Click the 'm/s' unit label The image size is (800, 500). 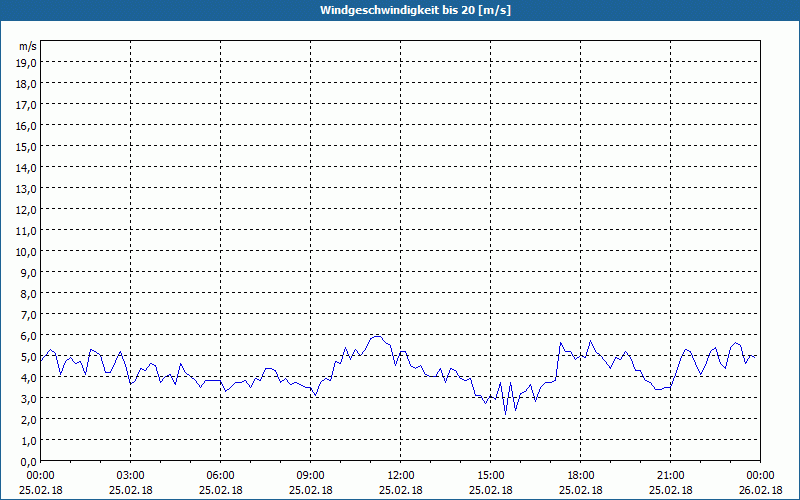pos(28,46)
